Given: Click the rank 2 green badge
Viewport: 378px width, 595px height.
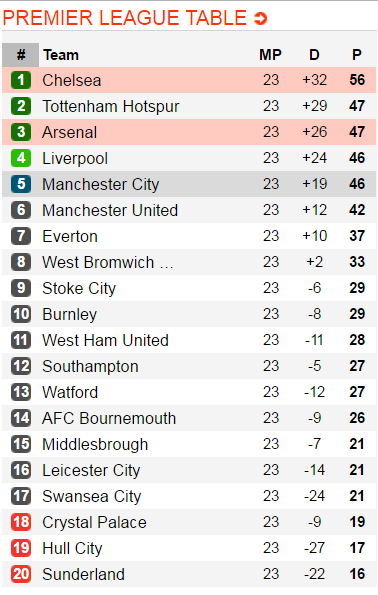Looking at the screenshot, I should point(21,106).
